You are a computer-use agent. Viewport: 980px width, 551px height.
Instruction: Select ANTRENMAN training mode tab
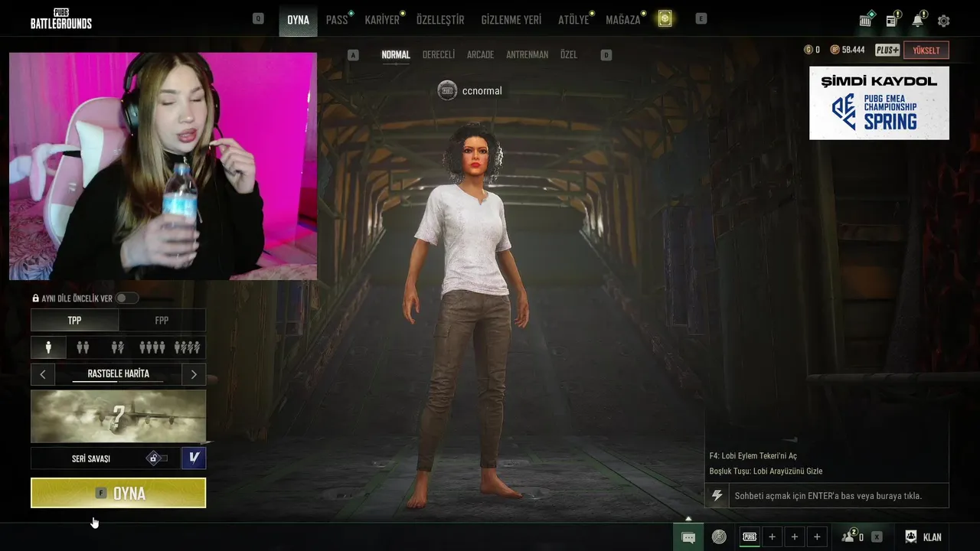pyautogui.click(x=528, y=55)
